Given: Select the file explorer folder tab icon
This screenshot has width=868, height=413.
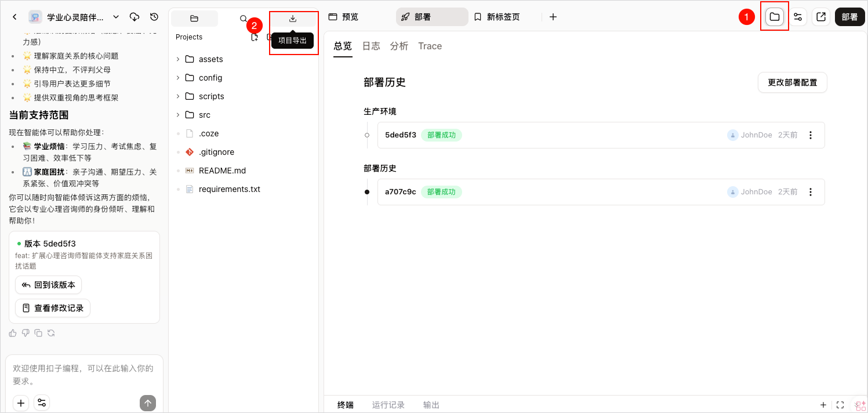Looking at the screenshot, I should coord(194,19).
